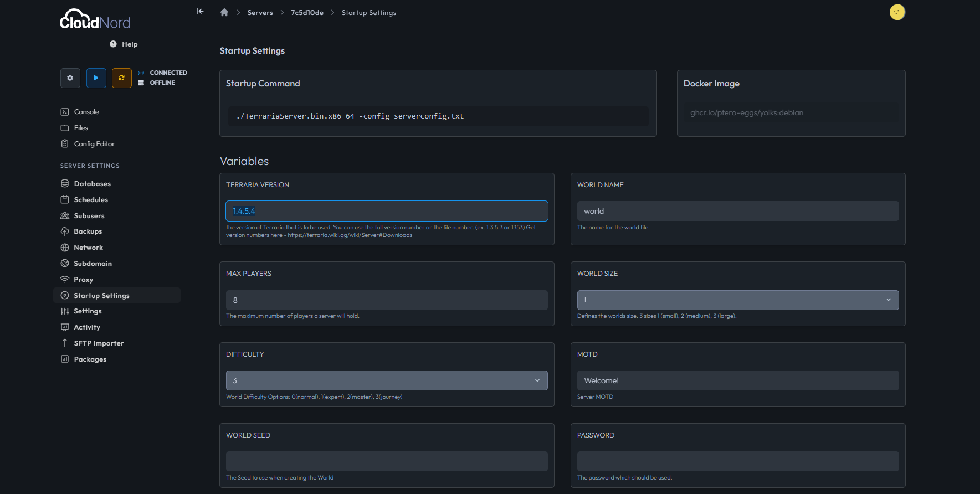Focus the World Name text field

737,212
